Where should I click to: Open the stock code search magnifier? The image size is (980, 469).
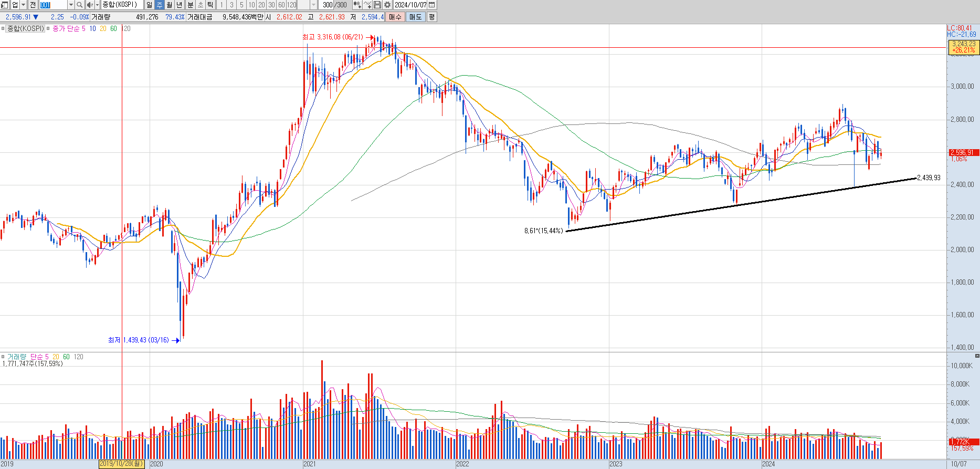79,5
